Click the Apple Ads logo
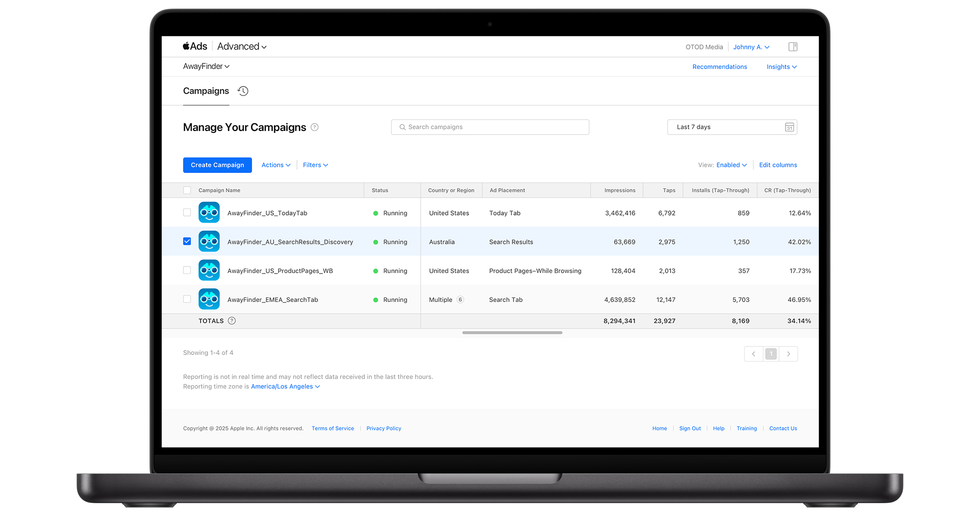Viewport: 980px width, 512px height. (195, 46)
